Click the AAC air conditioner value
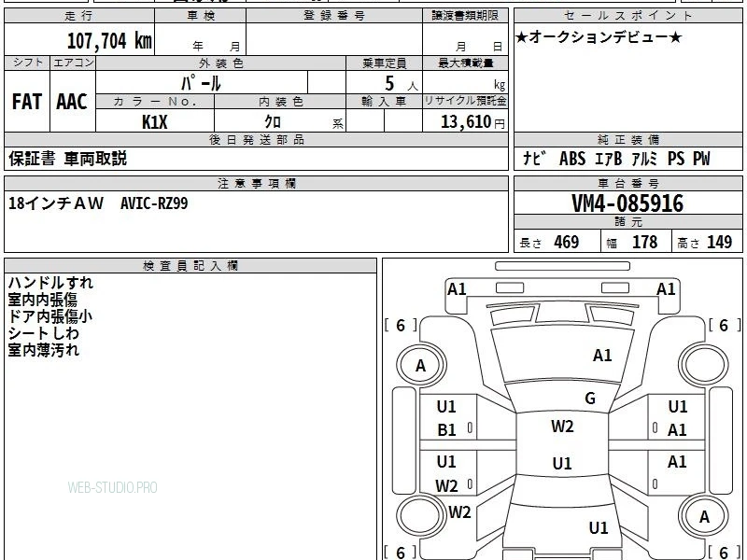Viewport: 747px width, 560px height. tap(72, 102)
